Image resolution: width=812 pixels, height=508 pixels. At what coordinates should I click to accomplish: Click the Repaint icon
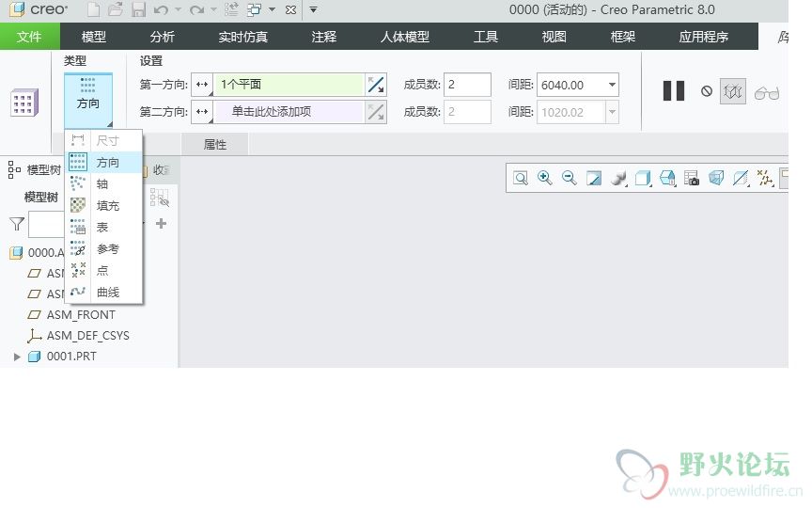click(x=593, y=179)
